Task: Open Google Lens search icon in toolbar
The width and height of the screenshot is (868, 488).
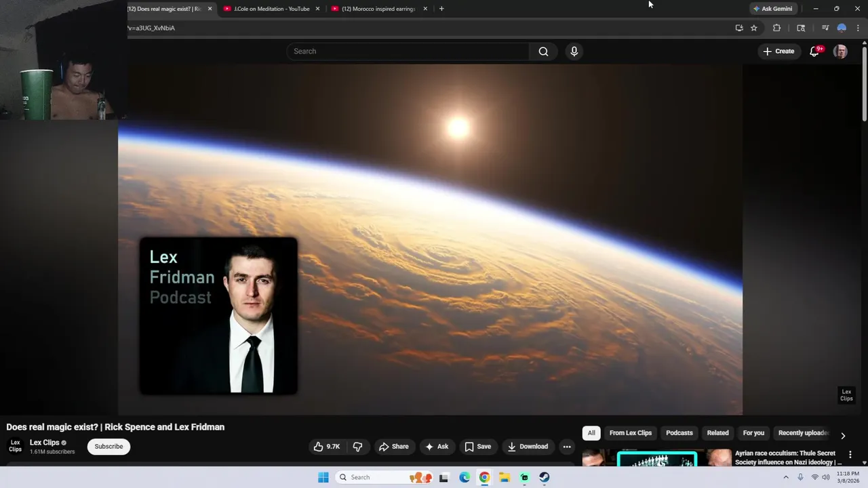Action: coord(801,28)
